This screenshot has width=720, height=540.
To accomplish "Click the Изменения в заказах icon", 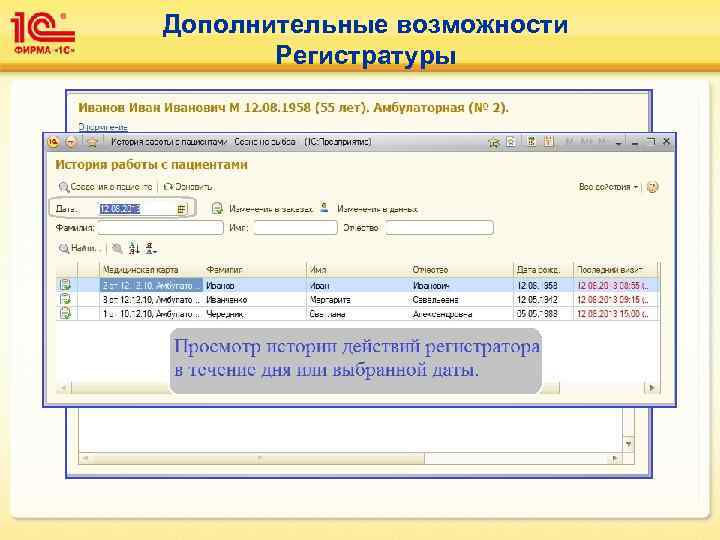I will point(217,209).
